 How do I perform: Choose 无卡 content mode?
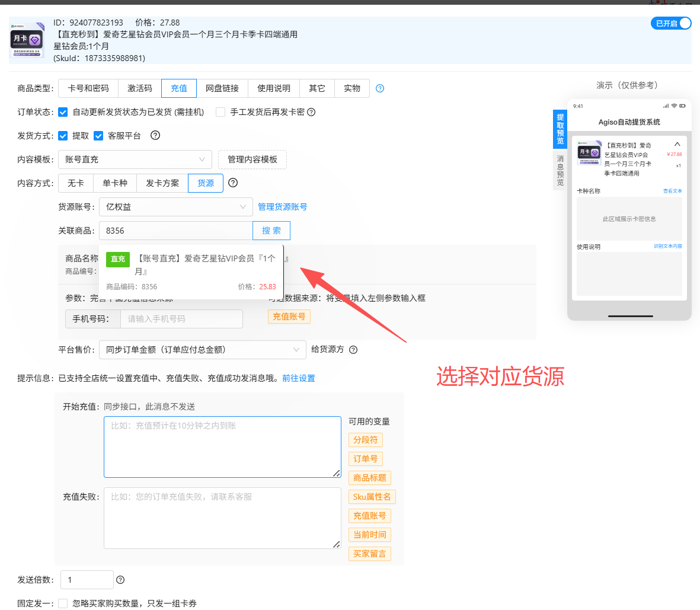(76, 183)
